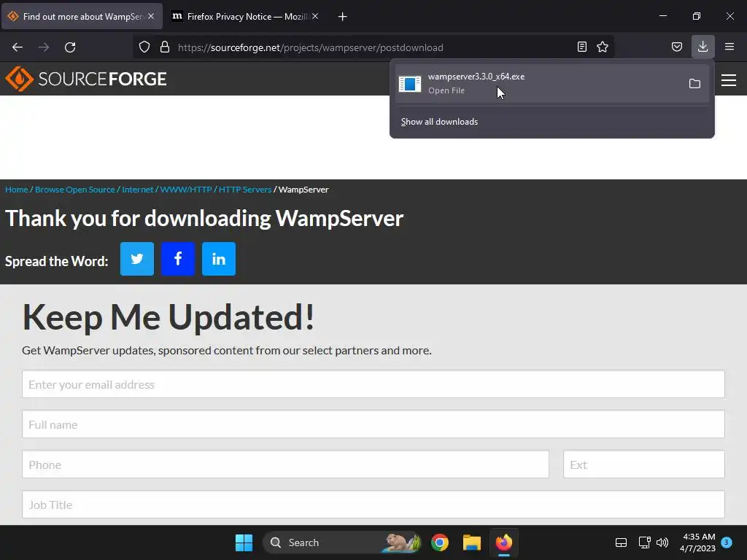
Task: Reload the current SourceForge page
Action: (70, 47)
